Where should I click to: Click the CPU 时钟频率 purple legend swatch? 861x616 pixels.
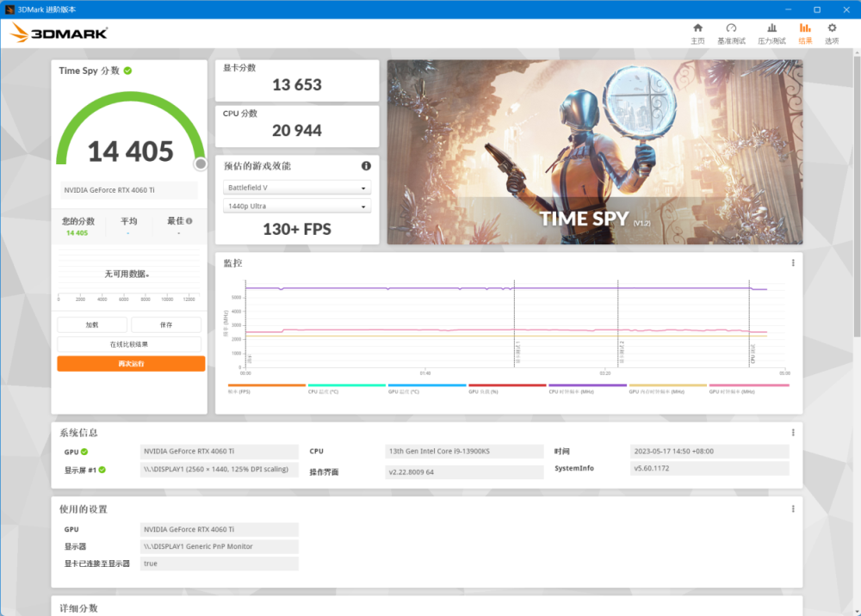587,385
